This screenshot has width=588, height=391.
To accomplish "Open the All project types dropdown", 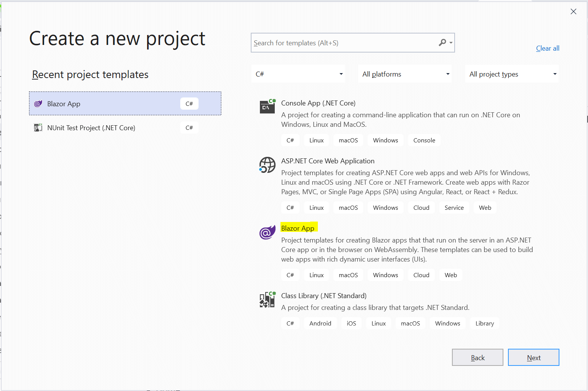I will (x=512, y=74).
